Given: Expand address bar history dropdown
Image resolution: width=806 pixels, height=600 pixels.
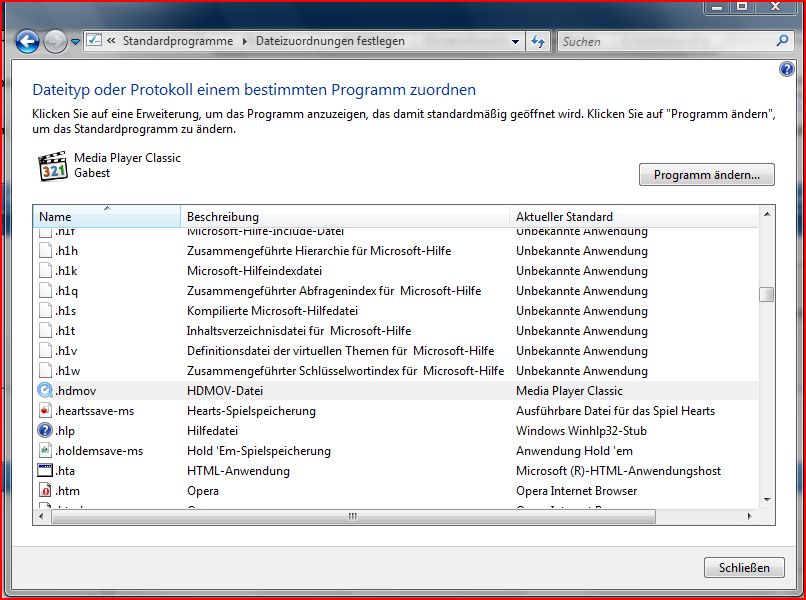Looking at the screenshot, I should coord(515,42).
